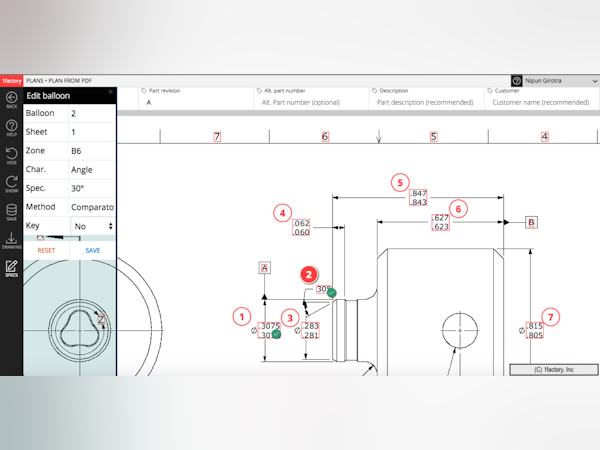Screen dimensions: 600x450
Task: Click the Hide icon in sidebar
Action: tap(11, 156)
